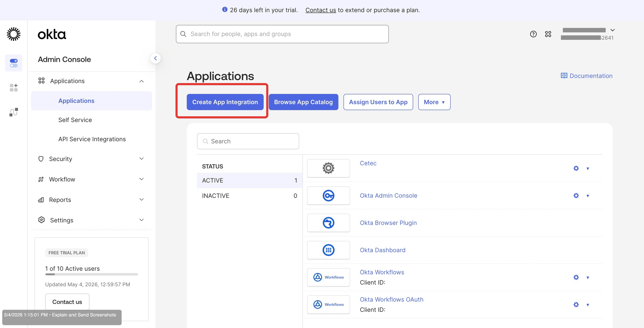This screenshot has height=328, width=644.
Task: Open the Okta Admin Console link
Action: tap(388, 196)
